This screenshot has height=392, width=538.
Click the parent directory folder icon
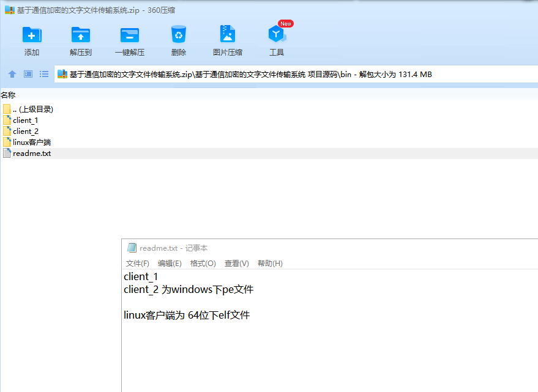tap(7, 109)
